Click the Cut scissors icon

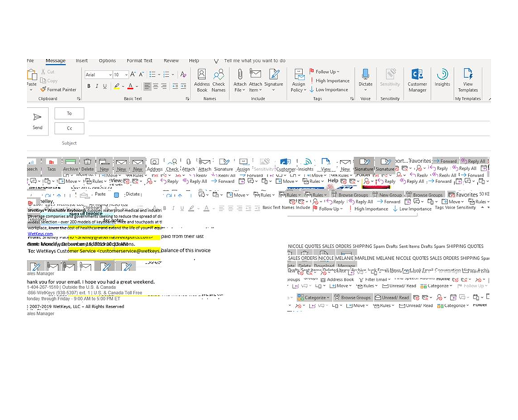pos(43,71)
